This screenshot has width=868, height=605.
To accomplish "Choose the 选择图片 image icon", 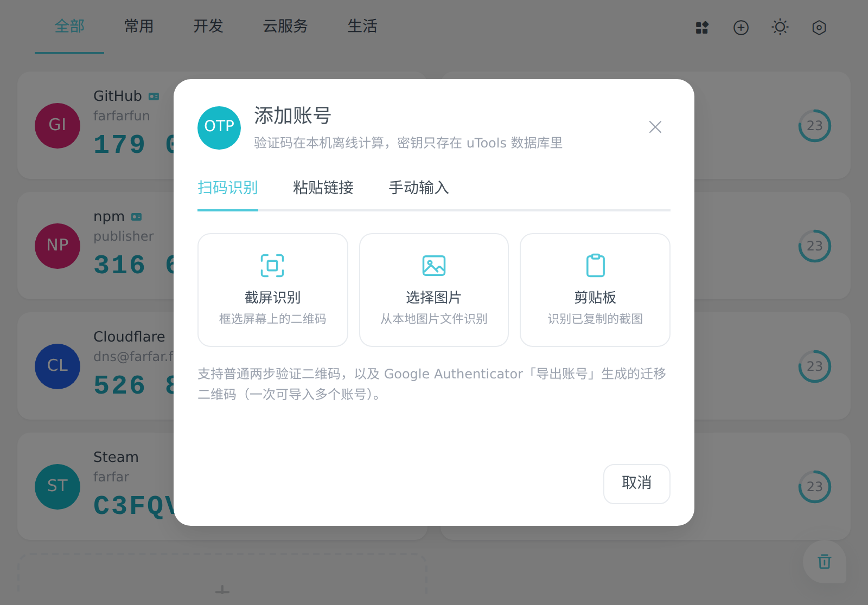I will pyautogui.click(x=434, y=266).
